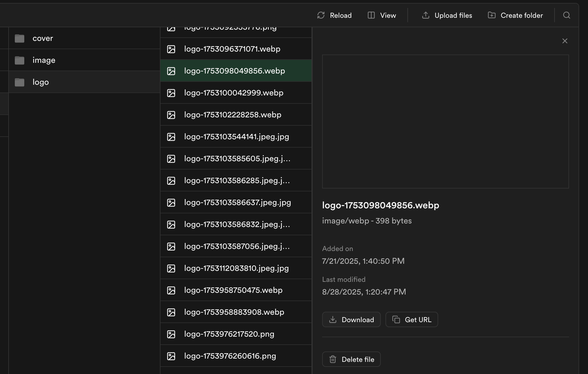This screenshot has height=374, width=588.
Task: Select logo-1753100042999.webp in the list
Action: pos(234,93)
